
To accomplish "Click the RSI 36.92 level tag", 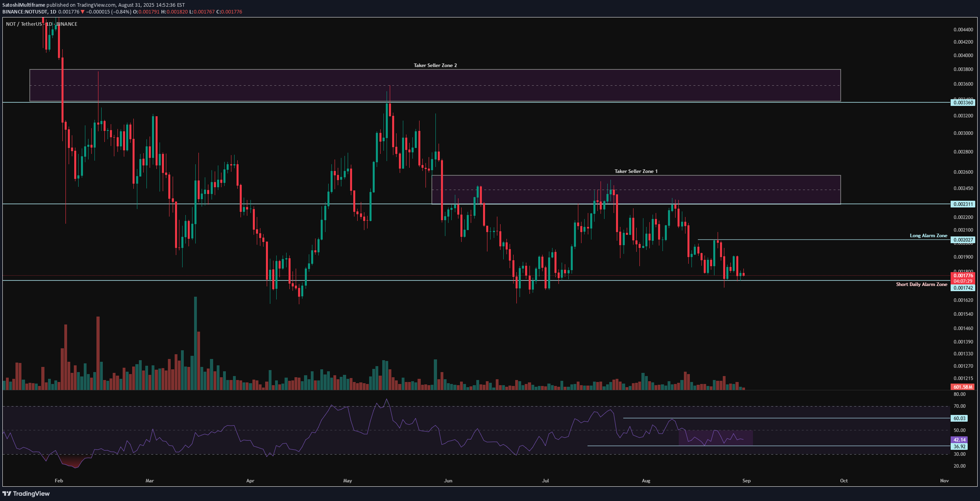I will (x=959, y=447).
